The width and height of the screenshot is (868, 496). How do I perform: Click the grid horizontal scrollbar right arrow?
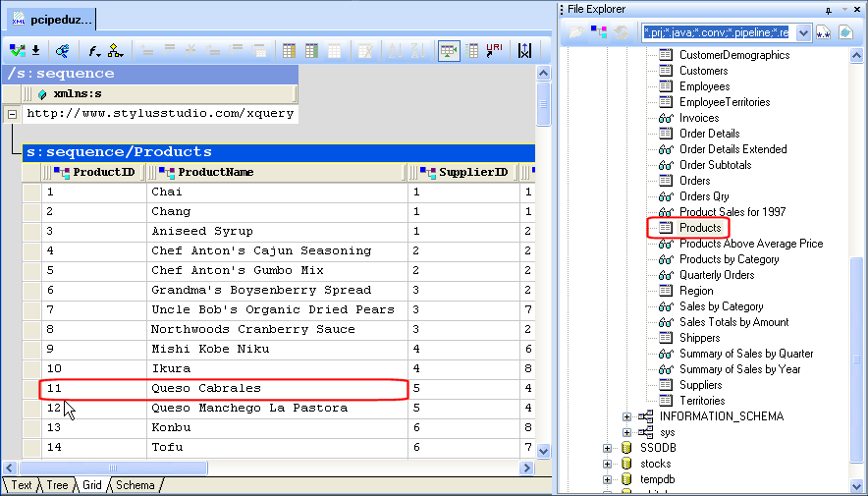527,468
